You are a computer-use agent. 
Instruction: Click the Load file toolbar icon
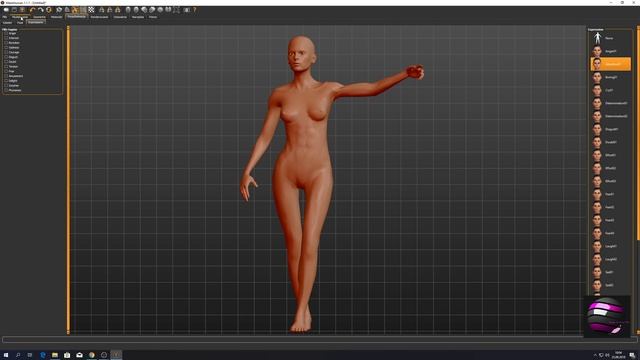pyautogui.click(x=6, y=10)
